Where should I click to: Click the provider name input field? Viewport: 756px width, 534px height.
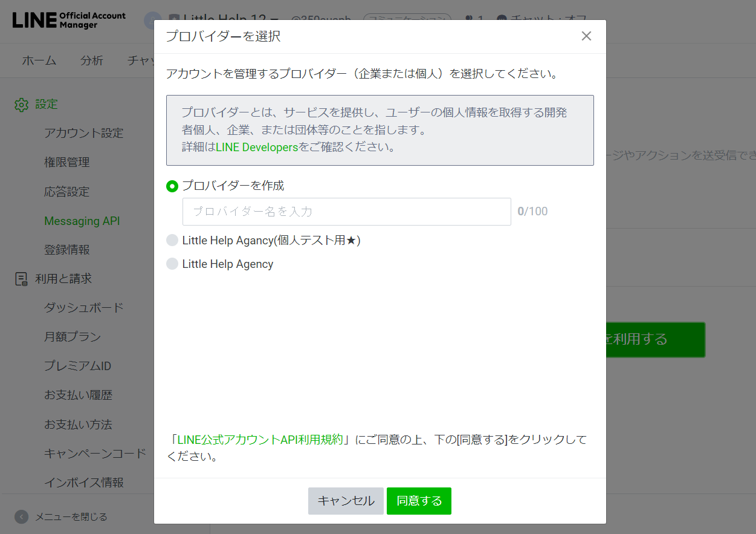coord(346,212)
